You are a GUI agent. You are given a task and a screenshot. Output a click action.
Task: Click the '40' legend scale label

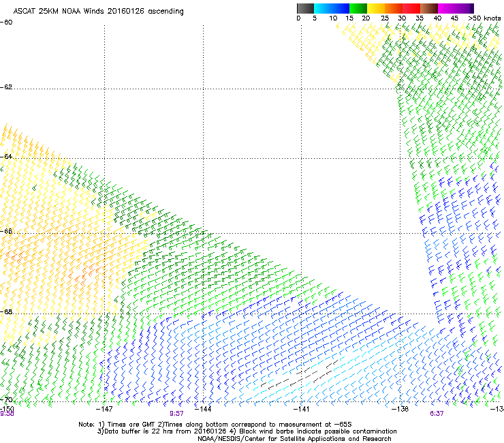(x=437, y=18)
